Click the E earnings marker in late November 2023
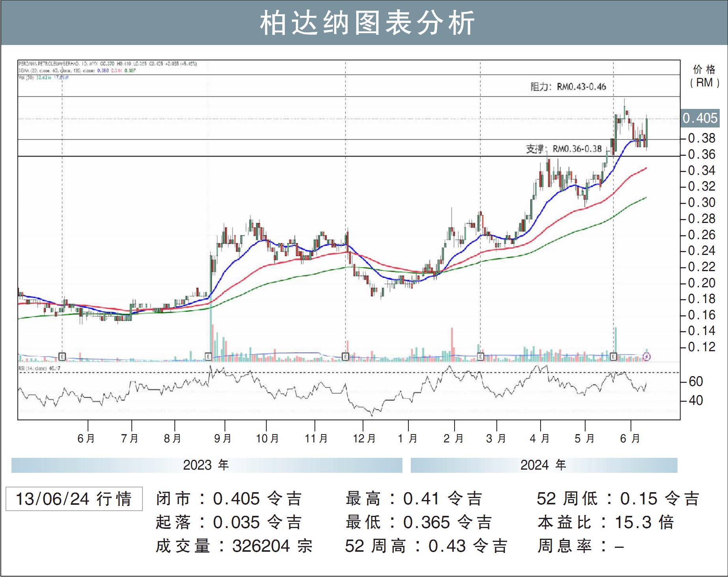The width and height of the screenshot is (728, 577). click(x=345, y=356)
